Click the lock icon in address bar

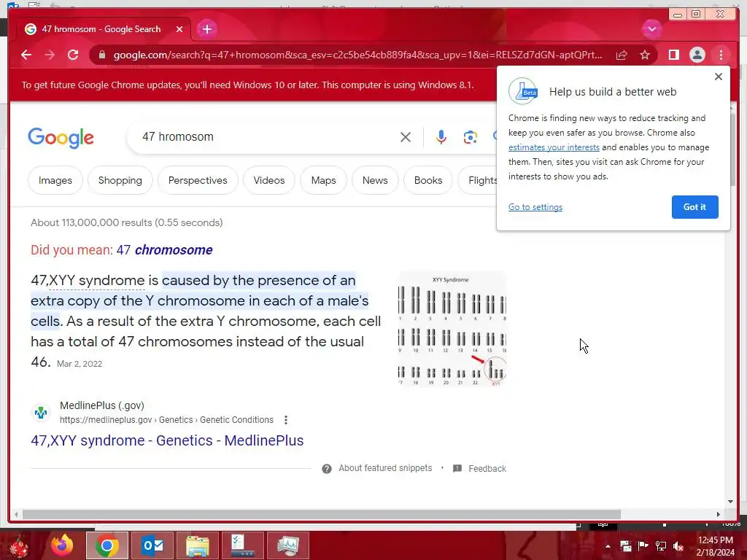101,55
